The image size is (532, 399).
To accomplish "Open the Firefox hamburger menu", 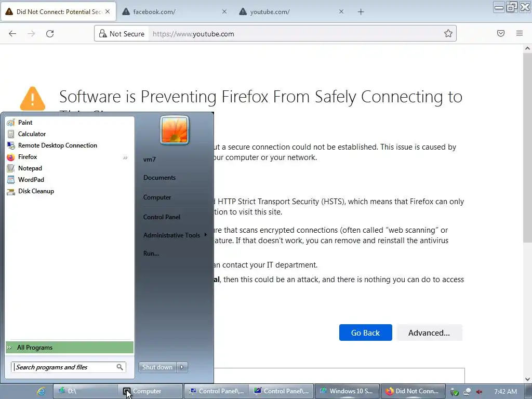I will coord(520,33).
